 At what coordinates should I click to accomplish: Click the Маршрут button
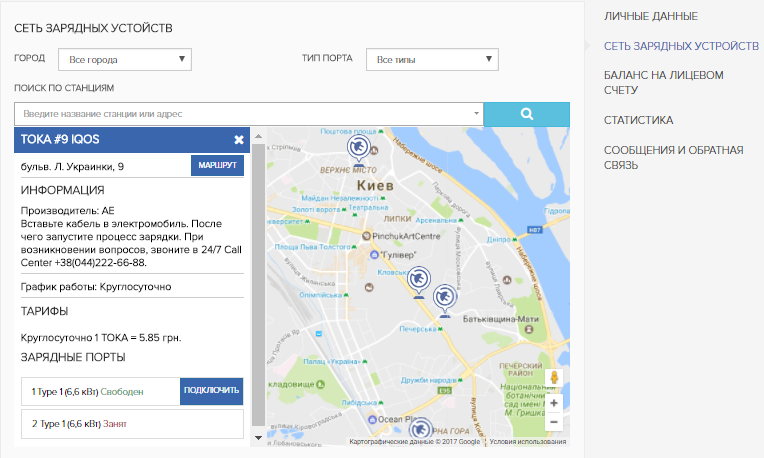[x=217, y=165]
